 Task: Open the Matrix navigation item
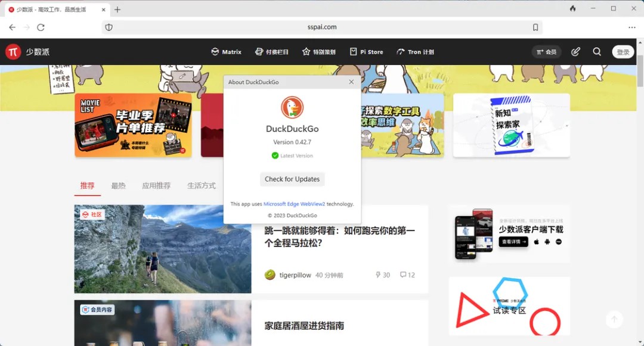tap(226, 52)
